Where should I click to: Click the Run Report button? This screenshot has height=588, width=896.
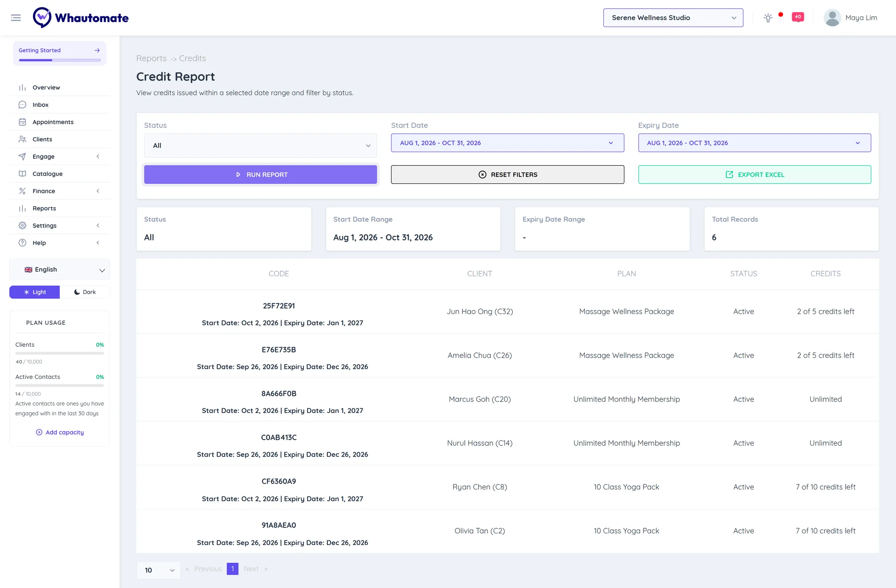(x=260, y=175)
